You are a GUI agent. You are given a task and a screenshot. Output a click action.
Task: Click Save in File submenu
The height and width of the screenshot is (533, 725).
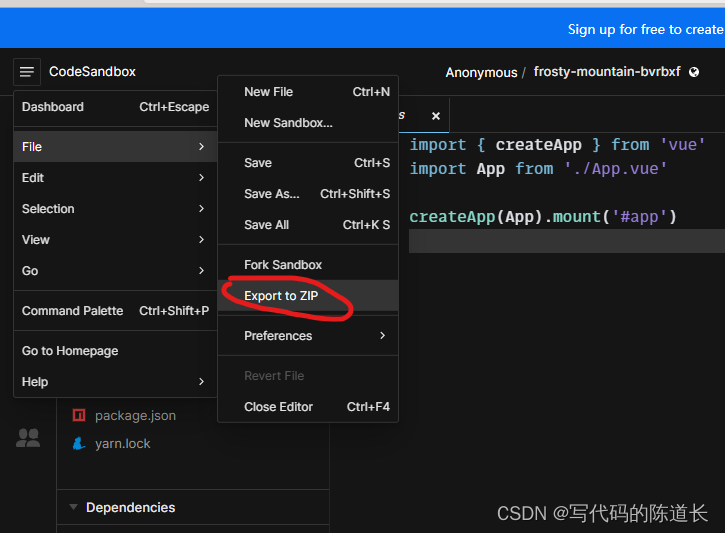click(x=308, y=163)
